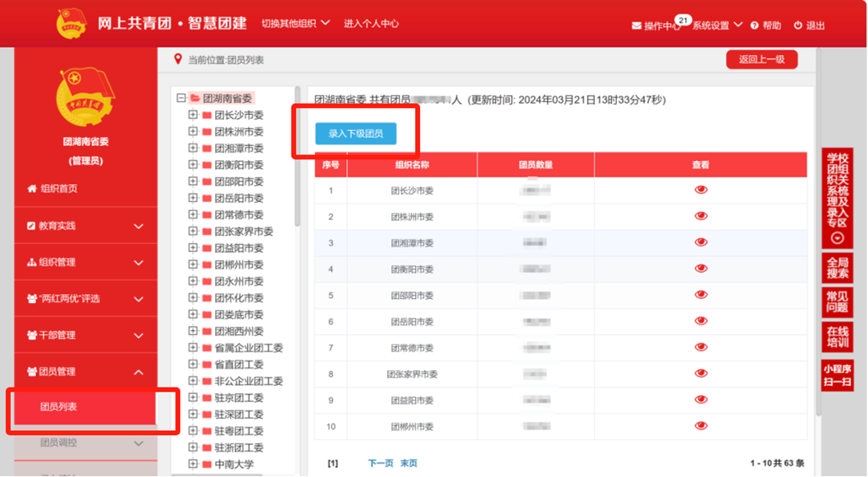Screen dimensions: 868x477
Task: Click 团怀化市委 in the tree
Action: point(239,298)
